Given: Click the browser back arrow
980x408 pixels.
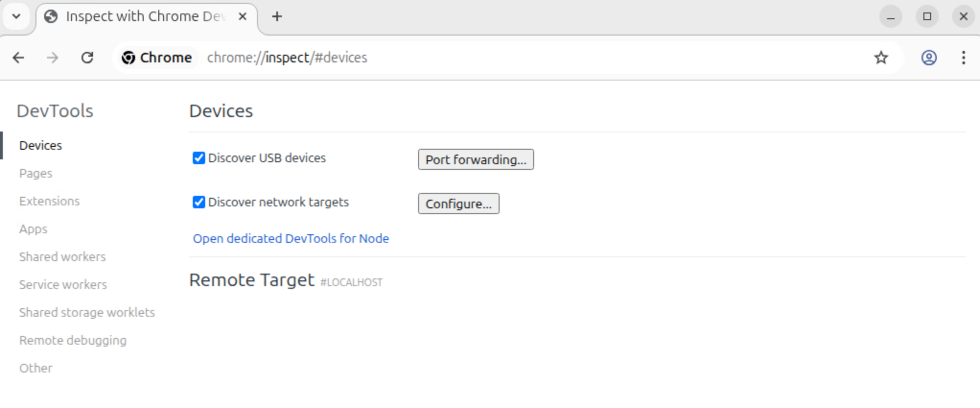Looking at the screenshot, I should (x=18, y=58).
